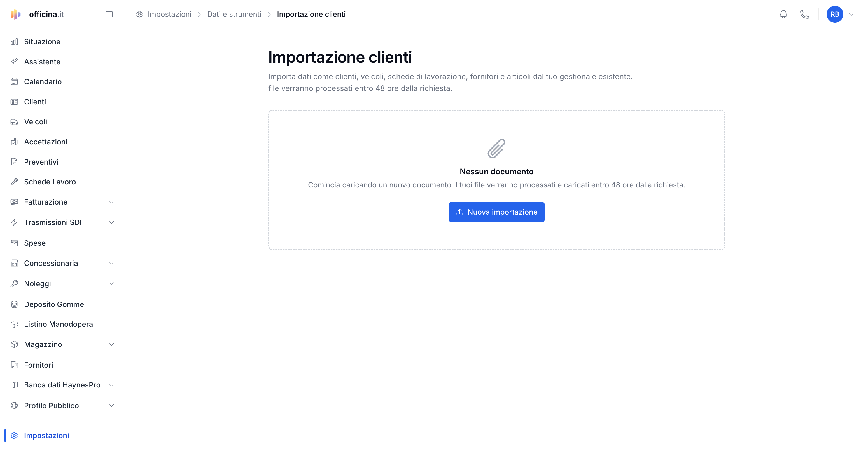Open Spese in the sidebar
Viewport: 868px width, 451px height.
click(63, 243)
